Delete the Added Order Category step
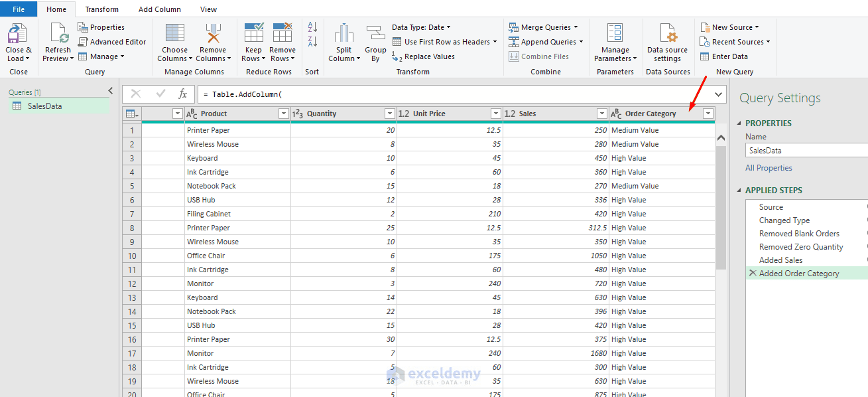Screen dimensions: 868x397 (x=752, y=273)
